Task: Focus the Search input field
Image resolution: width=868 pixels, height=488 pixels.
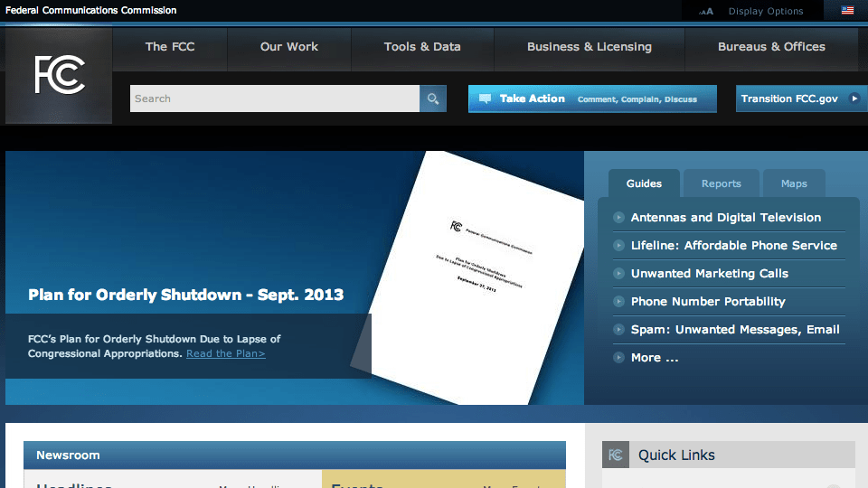Action: point(275,99)
